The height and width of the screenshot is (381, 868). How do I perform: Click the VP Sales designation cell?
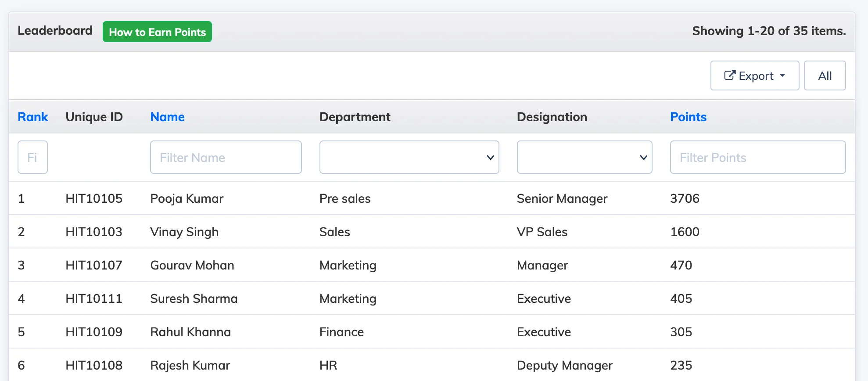tap(542, 232)
